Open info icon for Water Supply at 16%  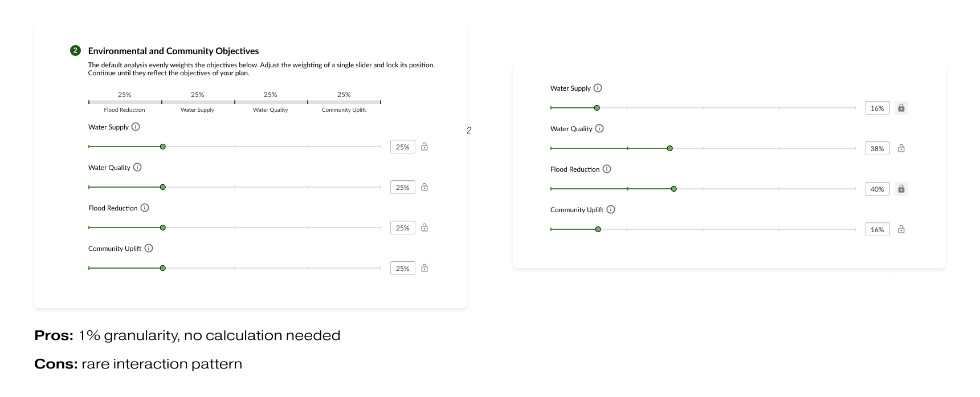[x=598, y=88]
